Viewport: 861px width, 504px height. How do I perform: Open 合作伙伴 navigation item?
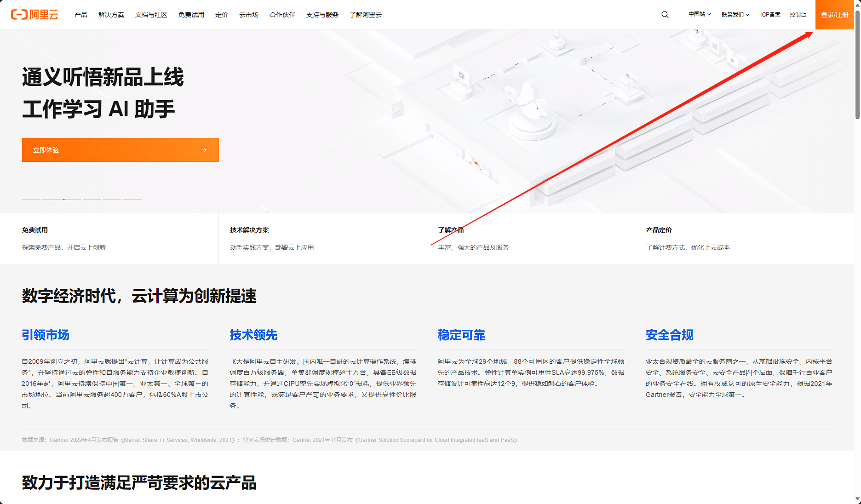282,15
